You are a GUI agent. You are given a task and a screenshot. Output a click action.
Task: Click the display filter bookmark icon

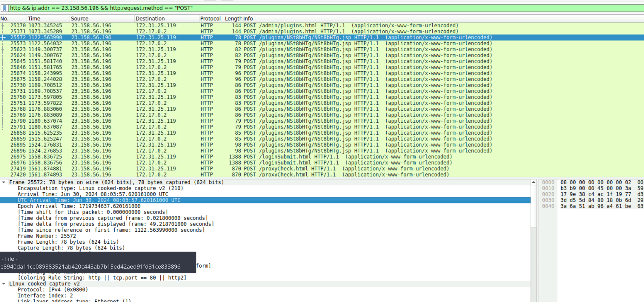click(4, 8)
